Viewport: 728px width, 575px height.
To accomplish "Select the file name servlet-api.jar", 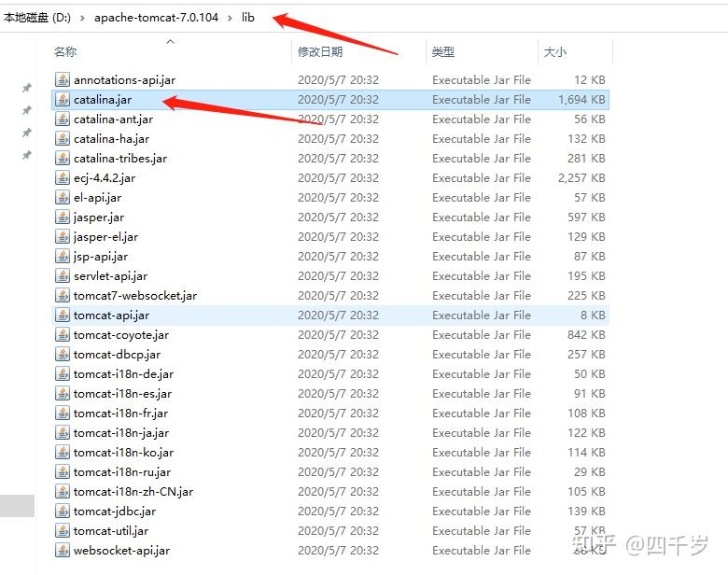I will tap(110, 276).
